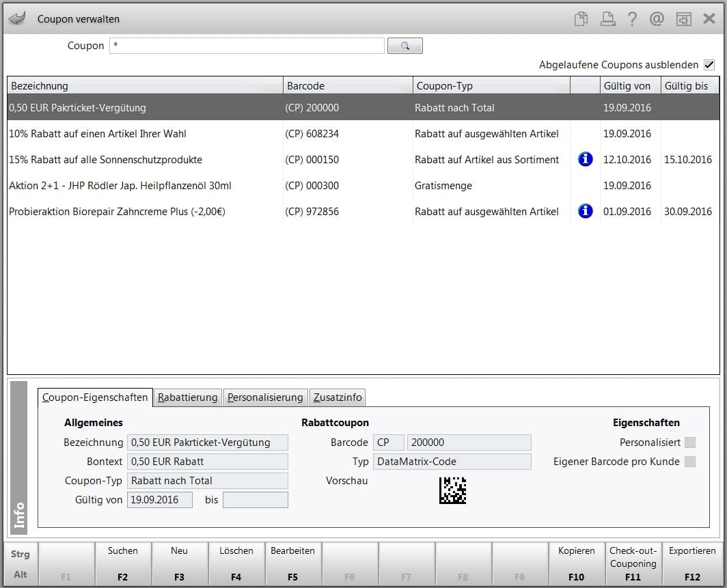Viewport: 727px width, 588px height.
Task: Click the Bezeichnung field in Allgemeines
Action: click(208, 443)
